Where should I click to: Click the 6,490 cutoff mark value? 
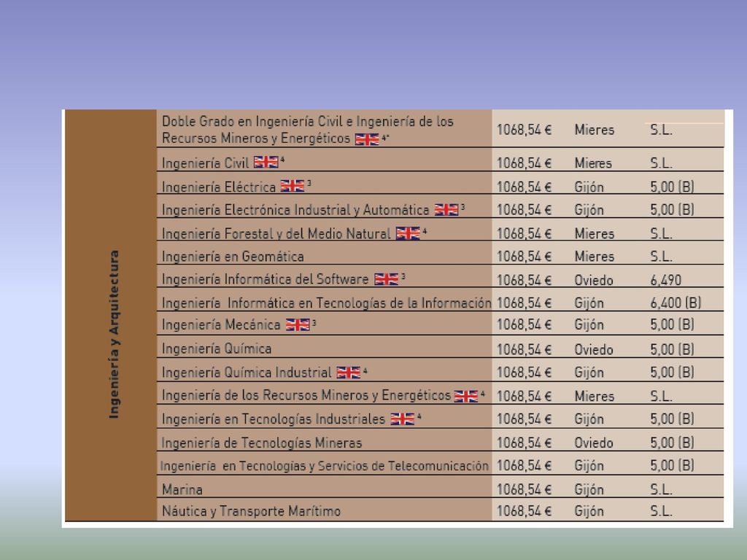pyautogui.click(x=665, y=281)
